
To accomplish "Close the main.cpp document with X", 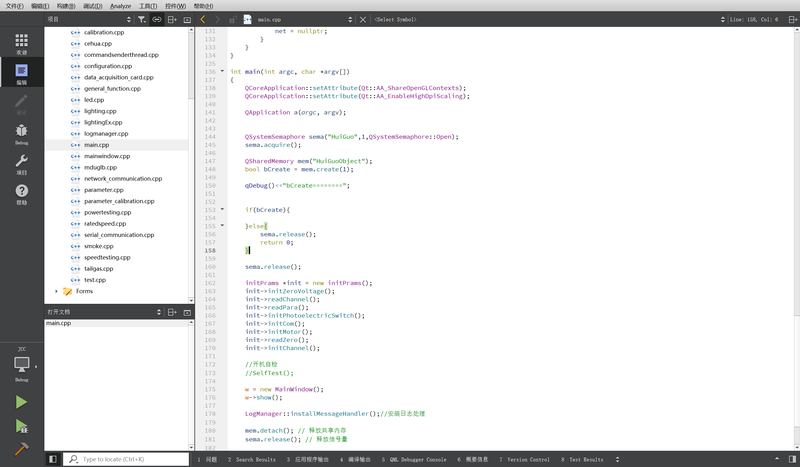I will point(362,19).
